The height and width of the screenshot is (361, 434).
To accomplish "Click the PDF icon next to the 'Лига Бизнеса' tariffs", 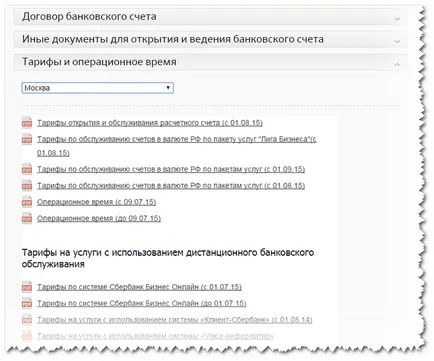I will pos(27,139).
